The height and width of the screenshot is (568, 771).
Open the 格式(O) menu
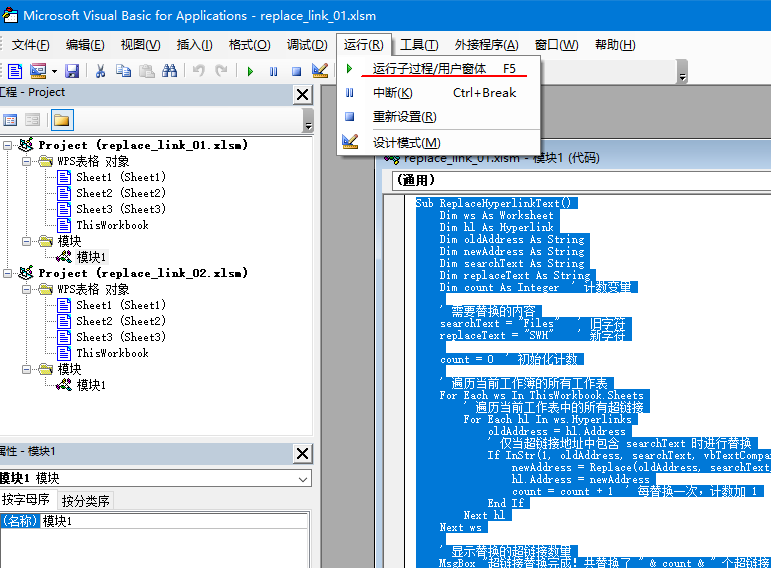[250, 45]
